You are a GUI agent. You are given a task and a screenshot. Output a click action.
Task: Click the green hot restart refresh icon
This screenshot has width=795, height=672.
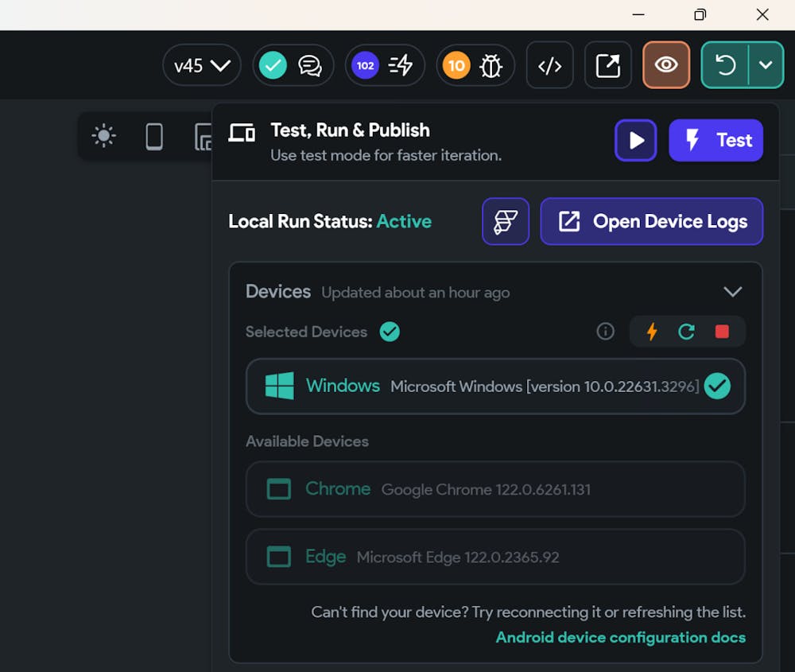pyautogui.click(x=686, y=332)
